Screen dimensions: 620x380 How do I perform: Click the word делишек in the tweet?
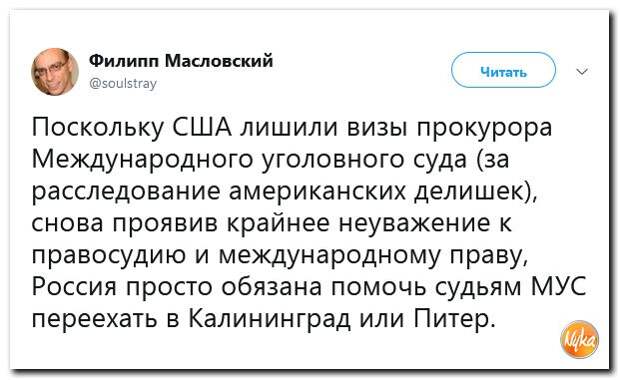point(471,192)
